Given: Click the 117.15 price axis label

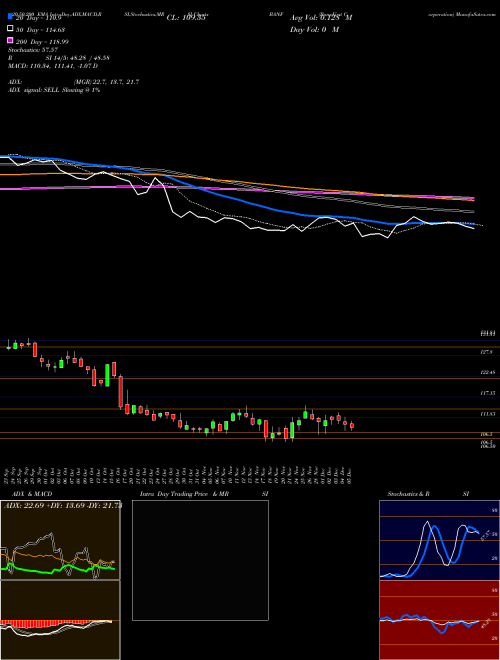Looking at the screenshot, I should (488, 393).
